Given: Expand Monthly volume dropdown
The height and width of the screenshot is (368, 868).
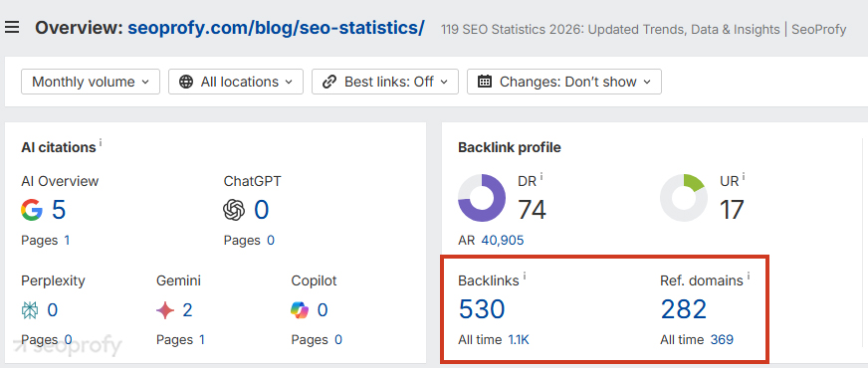Looking at the screenshot, I should click(x=91, y=82).
